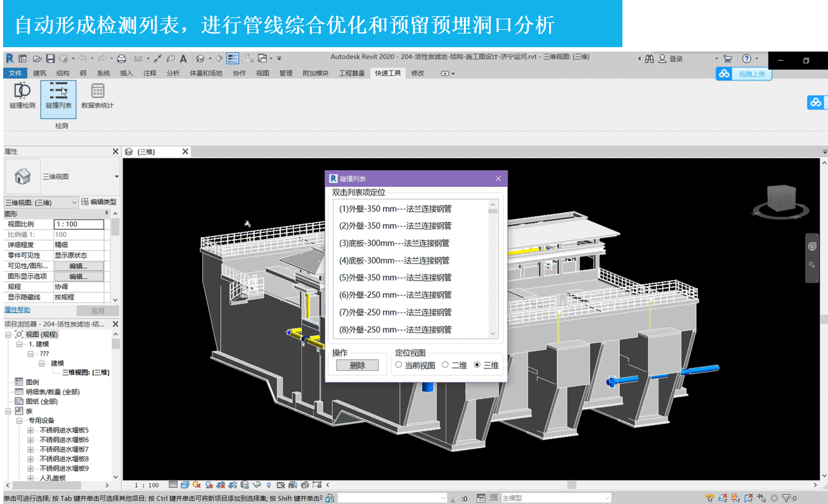Open the 数据表统计 data statistics tool

point(98,96)
